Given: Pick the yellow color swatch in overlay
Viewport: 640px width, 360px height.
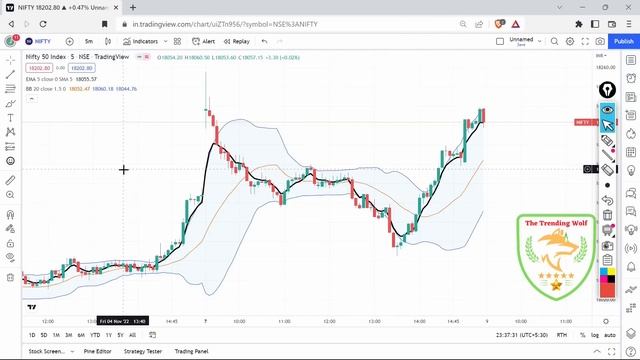Looking at the screenshot, I should pos(611,271).
